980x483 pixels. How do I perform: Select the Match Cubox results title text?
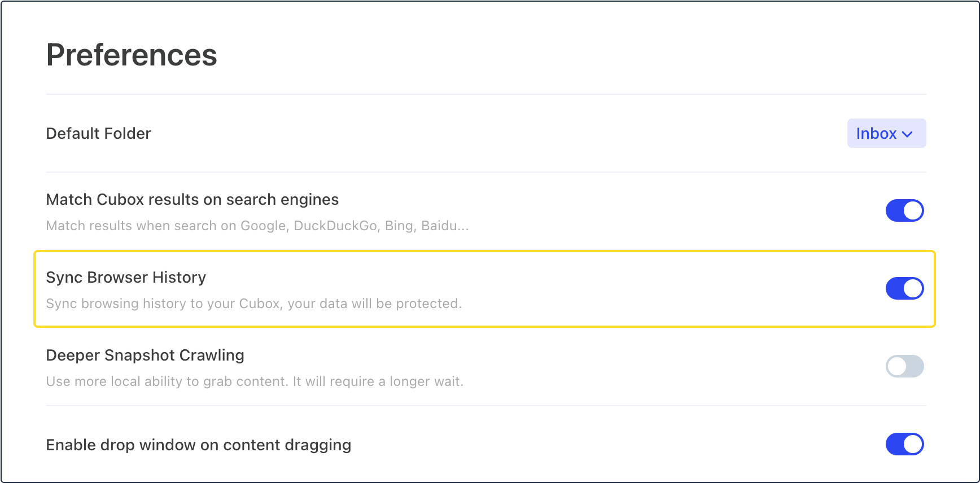click(x=192, y=200)
